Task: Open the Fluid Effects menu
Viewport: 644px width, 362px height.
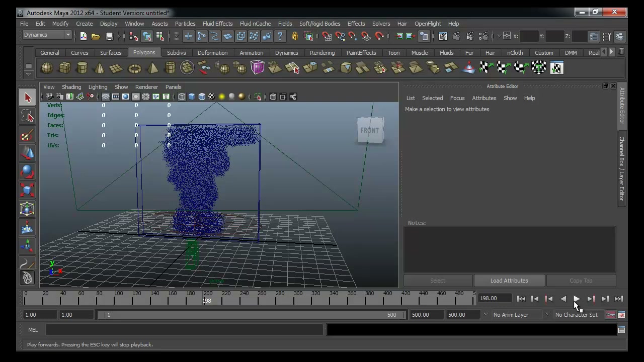Action: pyautogui.click(x=217, y=24)
